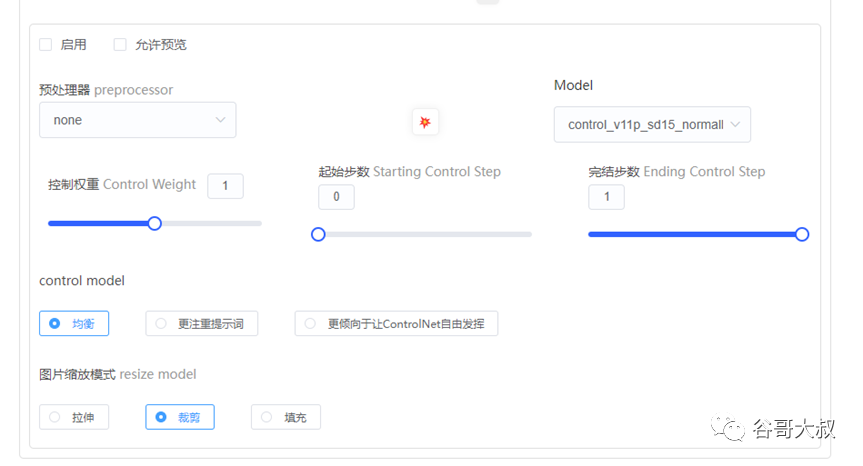The image size is (863, 466).
Task: Focus the Ending Control Step number field
Action: (x=607, y=197)
